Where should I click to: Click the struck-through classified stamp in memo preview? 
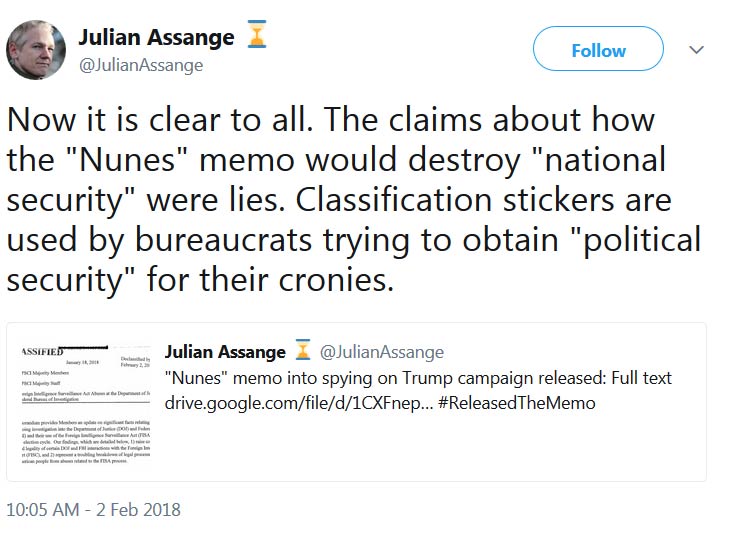coord(41,352)
